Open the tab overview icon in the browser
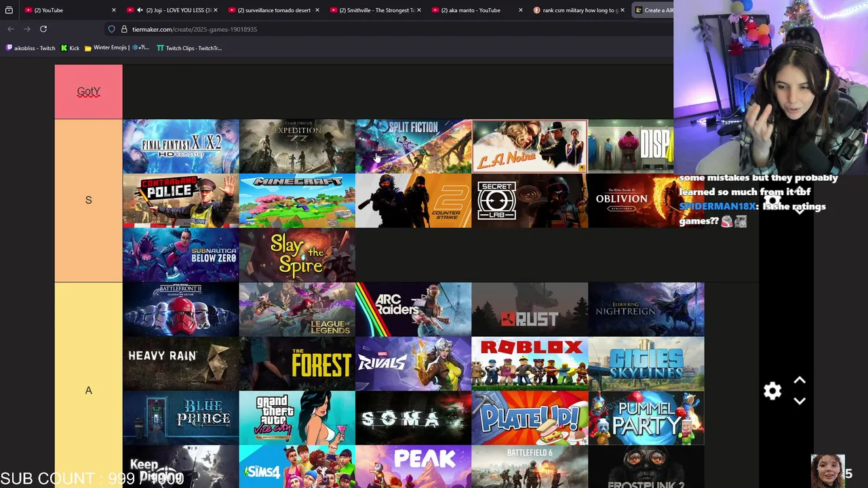Viewport: 868px width, 488px height. point(9,10)
